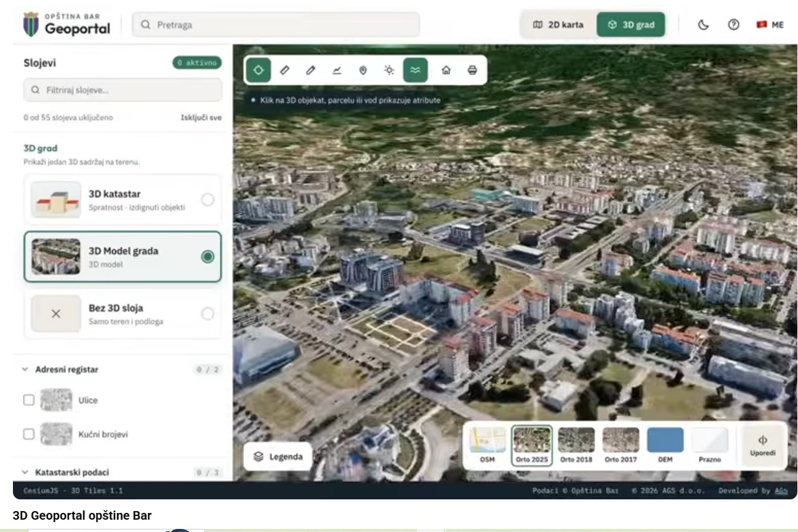Click the 0 aktivno badge
Image resolution: width=798 pixels, height=532 pixels.
197,63
